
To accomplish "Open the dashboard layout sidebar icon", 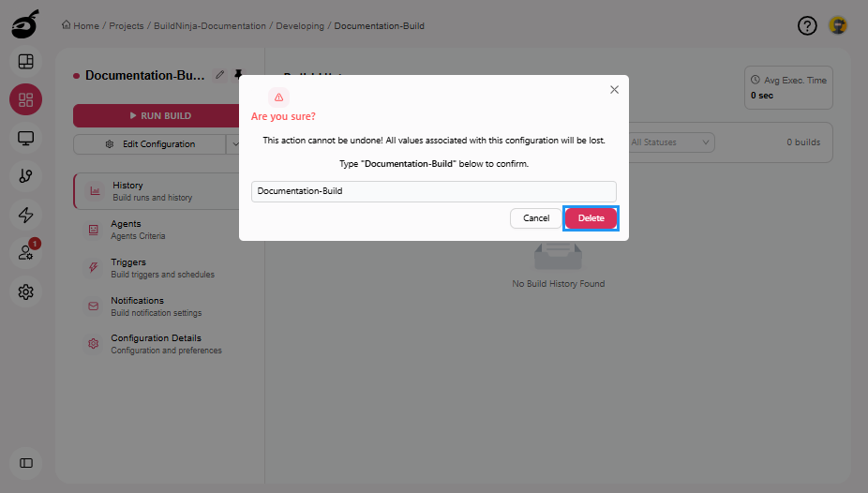I will 26,62.
